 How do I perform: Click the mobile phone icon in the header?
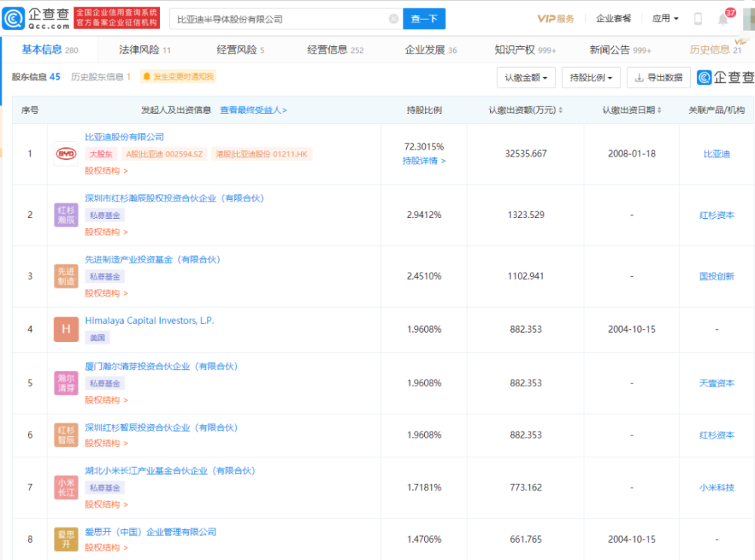(698, 19)
